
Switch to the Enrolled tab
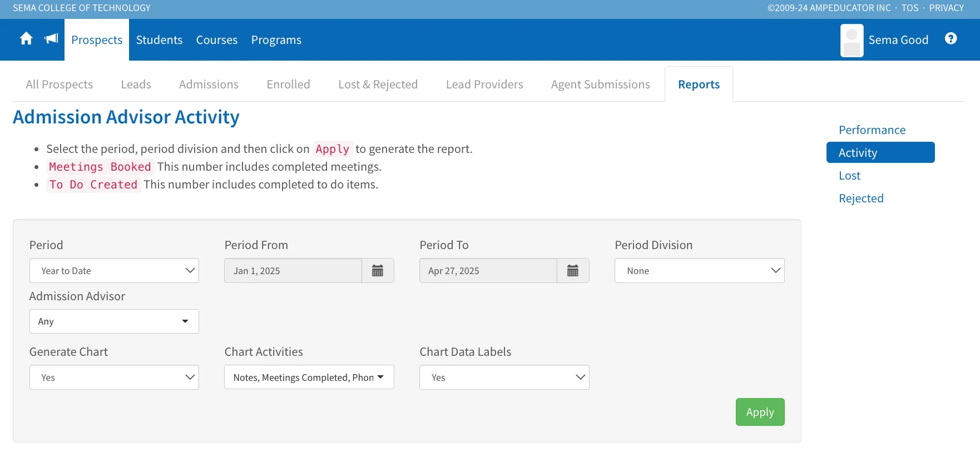288,85
